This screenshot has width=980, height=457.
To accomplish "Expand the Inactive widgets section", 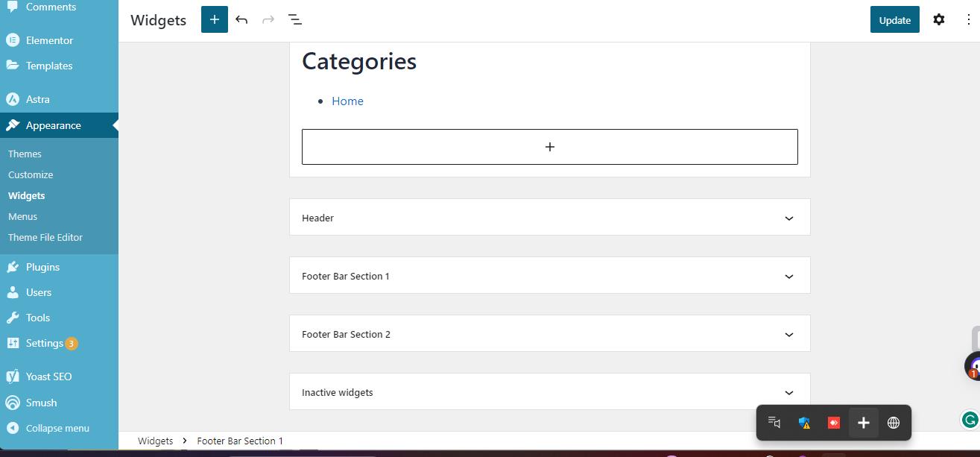I will click(x=549, y=391).
